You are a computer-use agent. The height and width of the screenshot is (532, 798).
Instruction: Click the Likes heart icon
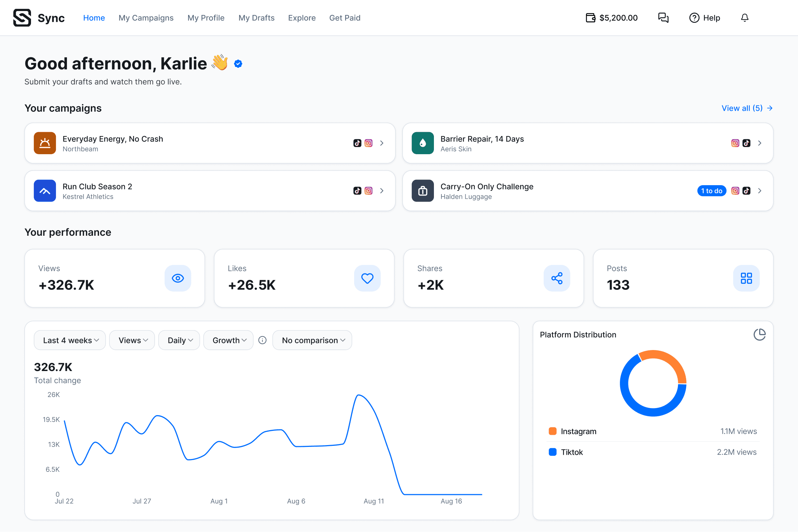(x=367, y=278)
